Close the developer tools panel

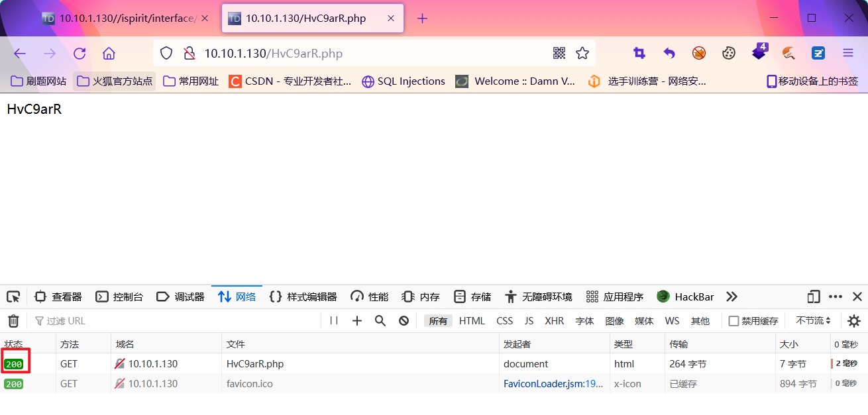[x=857, y=297]
